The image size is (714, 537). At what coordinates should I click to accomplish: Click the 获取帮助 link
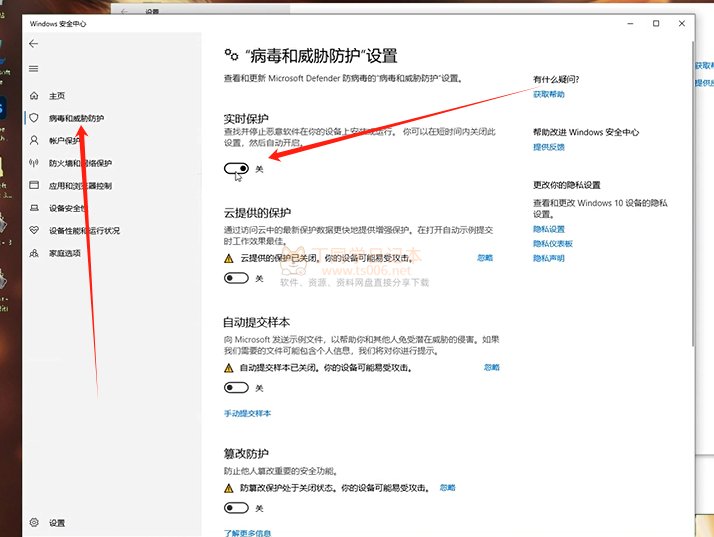tap(549, 94)
